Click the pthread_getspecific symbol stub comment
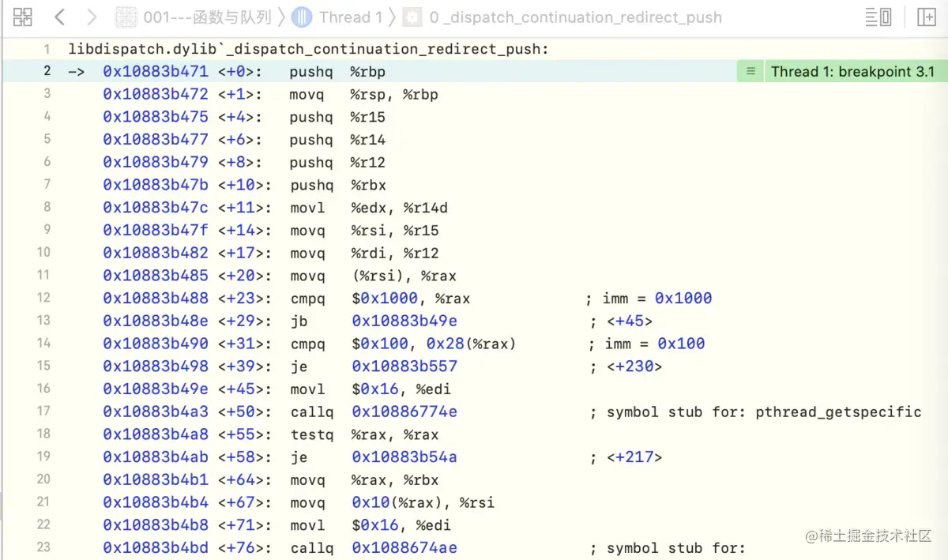 click(x=756, y=412)
